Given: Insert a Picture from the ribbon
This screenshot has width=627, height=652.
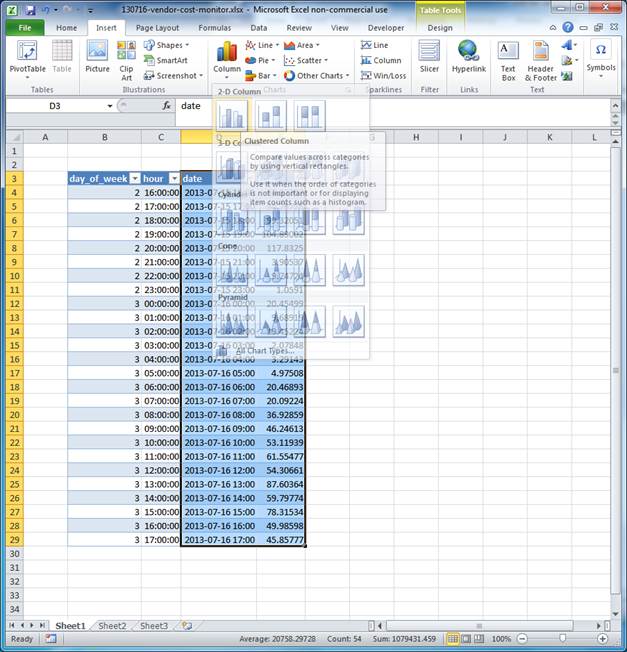Looking at the screenshot, I should point(97,56).
